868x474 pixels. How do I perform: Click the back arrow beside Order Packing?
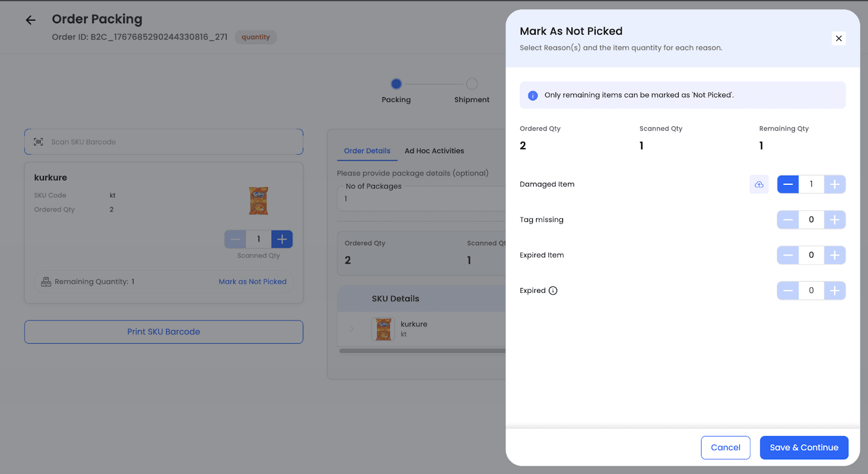click(30, 20)
